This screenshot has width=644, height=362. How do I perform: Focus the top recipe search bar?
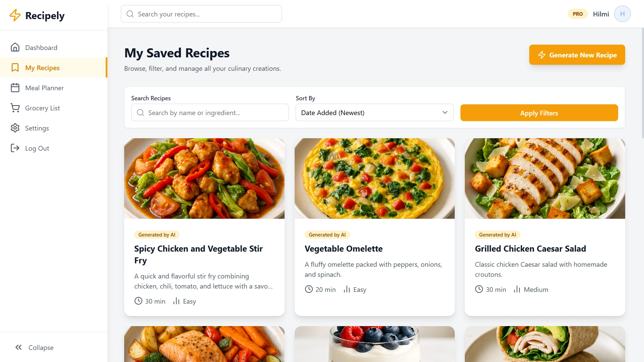[x=201, y=14]
